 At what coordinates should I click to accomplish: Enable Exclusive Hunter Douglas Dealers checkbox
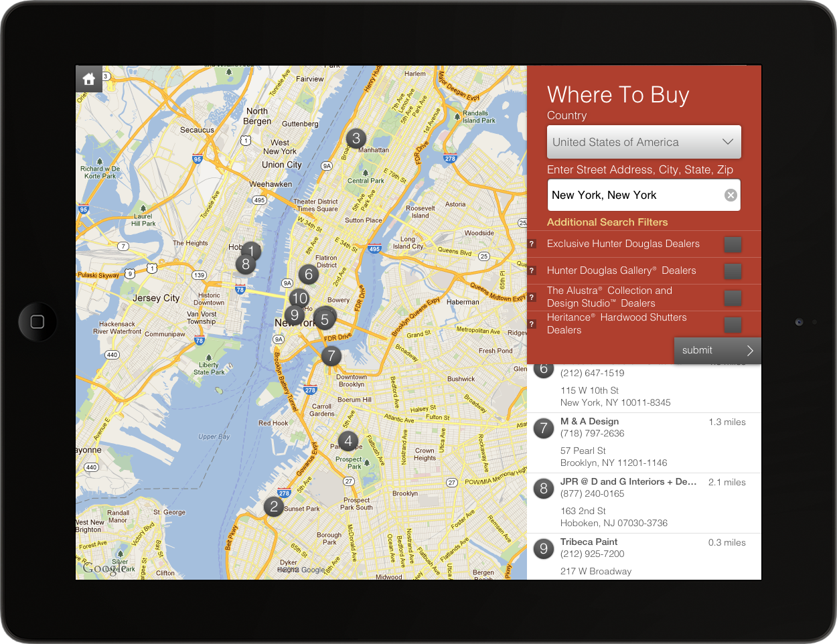click(x=733, y=244)
